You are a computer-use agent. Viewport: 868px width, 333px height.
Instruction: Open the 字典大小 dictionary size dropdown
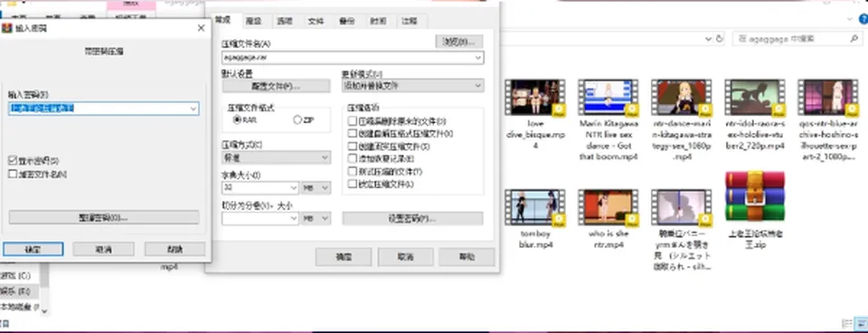293,188
